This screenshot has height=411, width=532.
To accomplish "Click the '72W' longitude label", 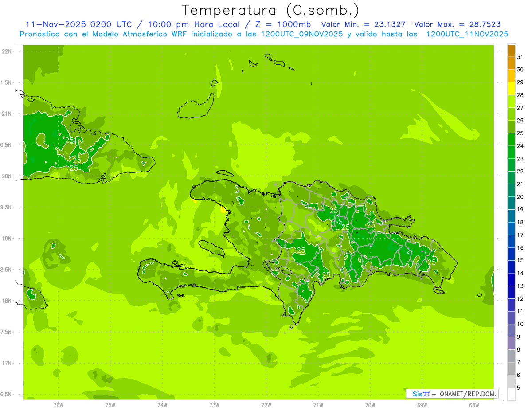I will tap(266, 405).
